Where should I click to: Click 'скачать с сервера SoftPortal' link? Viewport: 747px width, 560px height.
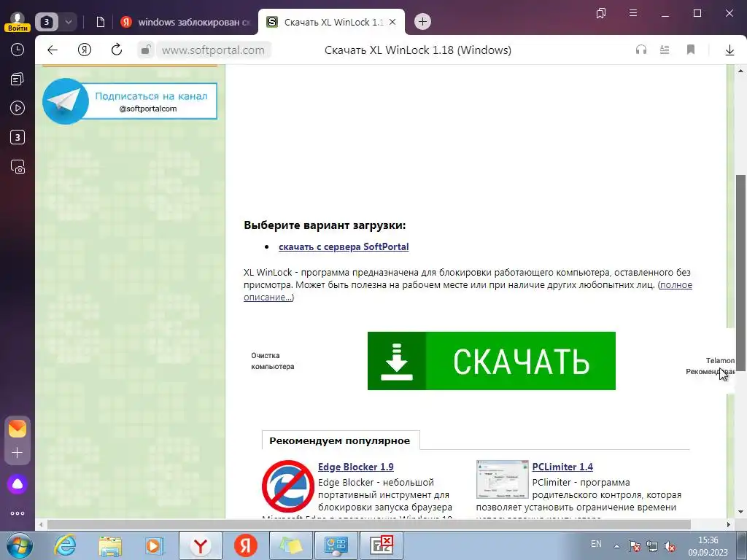[x=344, y=246]
